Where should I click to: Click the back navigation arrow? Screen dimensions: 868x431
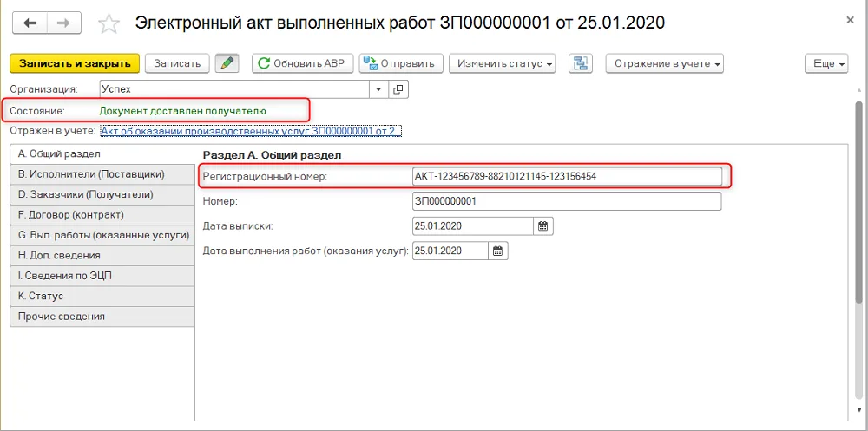coord(30,23)
